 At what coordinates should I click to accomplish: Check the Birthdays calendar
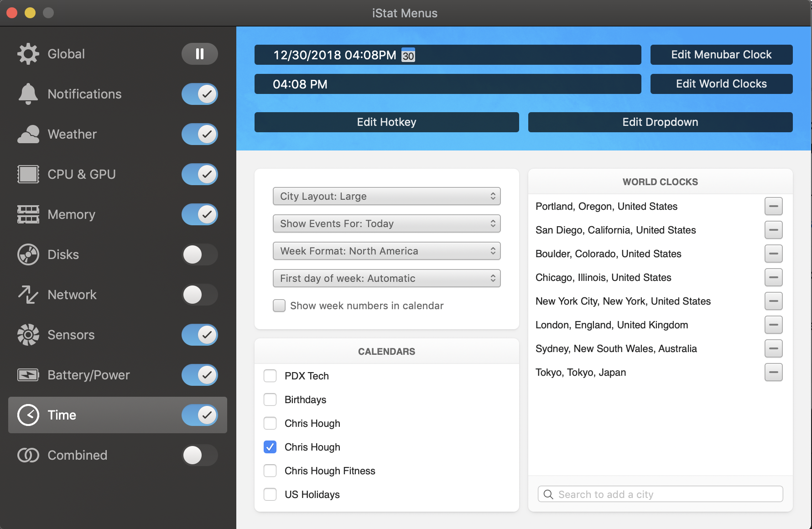point(270,399)
